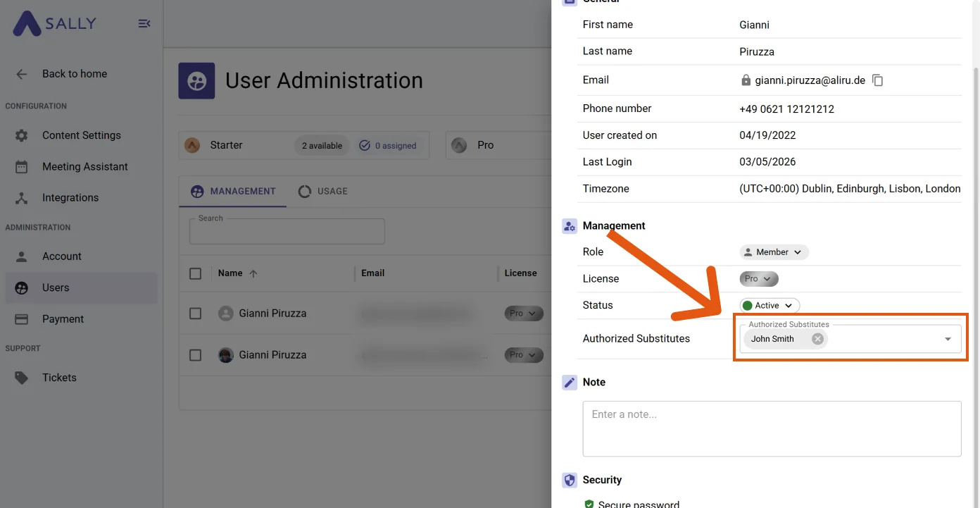Click the 2 available badge

pos(322,146)
